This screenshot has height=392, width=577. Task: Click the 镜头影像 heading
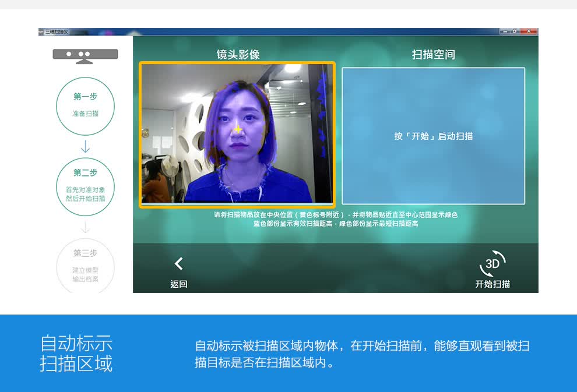coord(238,55)
